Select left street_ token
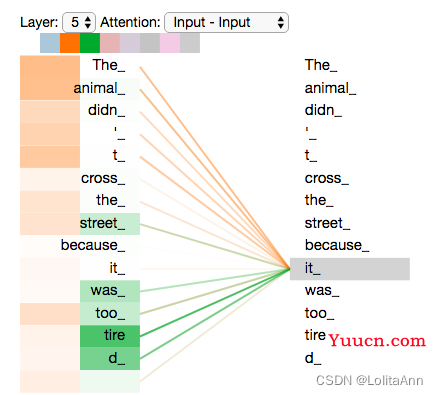This screenshot has height=395, width=438. (110, 224)
